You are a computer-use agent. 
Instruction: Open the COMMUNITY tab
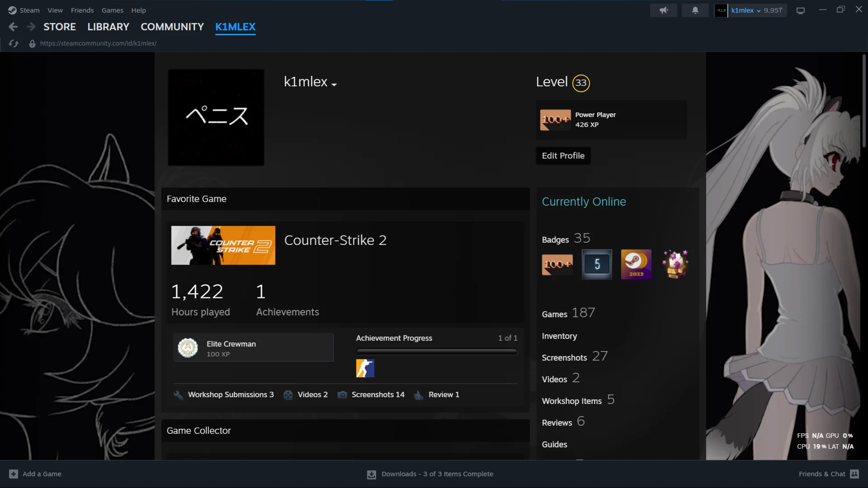point(172,27)
